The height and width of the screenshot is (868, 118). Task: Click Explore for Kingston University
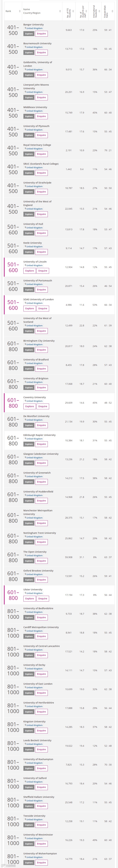click(29, 731)
